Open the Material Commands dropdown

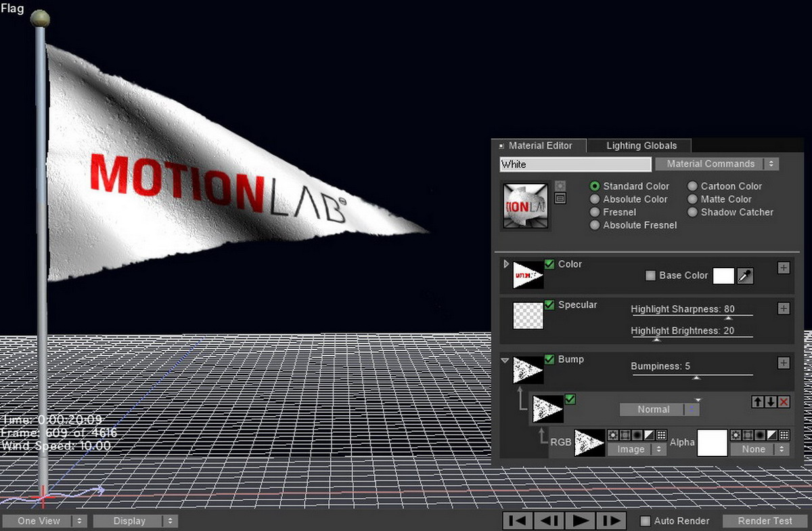tap(717, 164)
